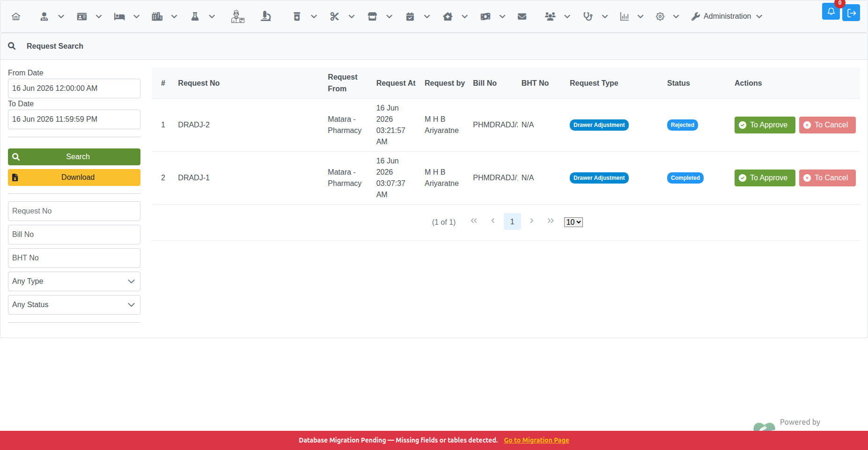Expand chevron next to settings gear
This screenshot has width=868, height=450.
[x=676, y=16]
